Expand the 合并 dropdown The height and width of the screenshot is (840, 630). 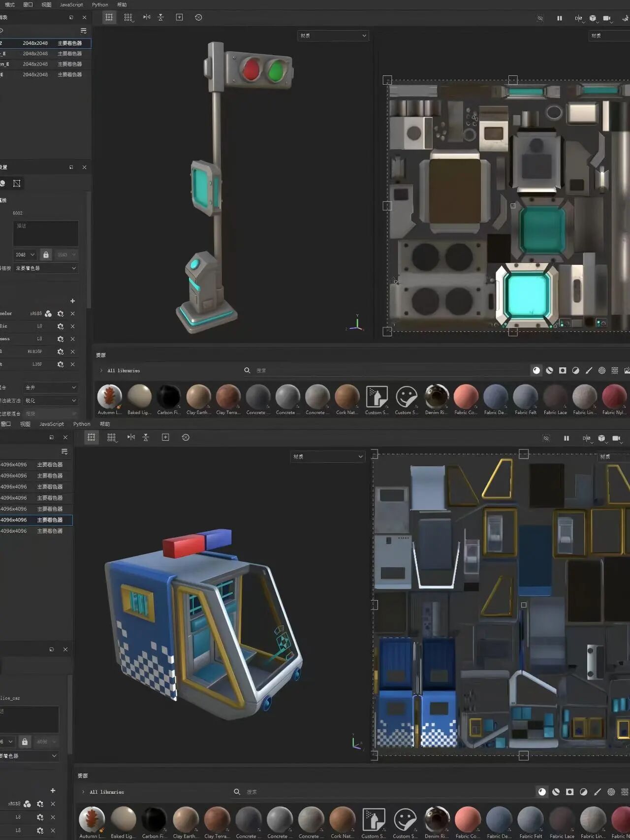(51, 388)
